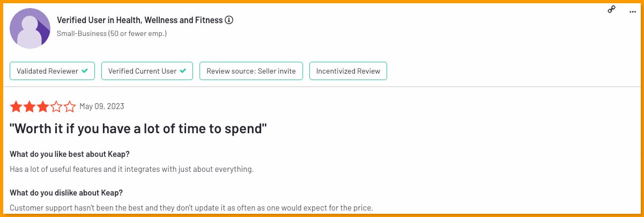This screenshot has height=217, width=644.
Task: Click the Incentivized Review badge
Action: coord(348,71)
